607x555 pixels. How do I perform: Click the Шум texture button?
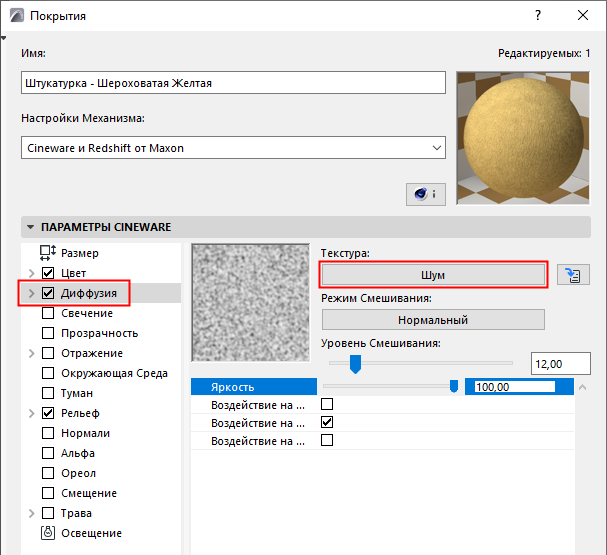[x=433, y=275]
